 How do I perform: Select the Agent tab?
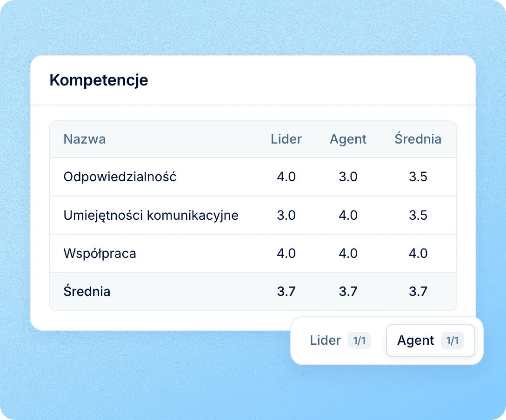pos(431,341)
